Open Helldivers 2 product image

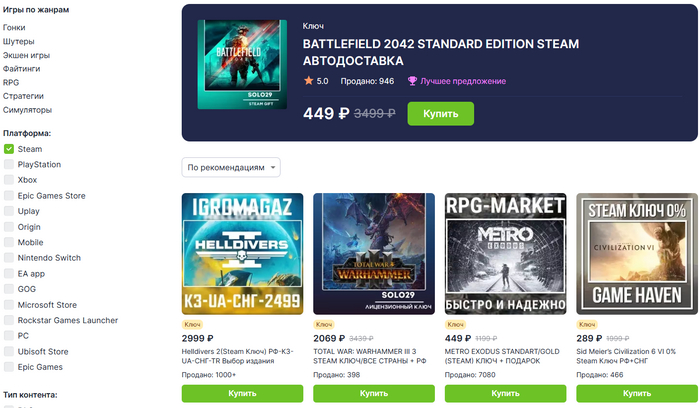241,253
